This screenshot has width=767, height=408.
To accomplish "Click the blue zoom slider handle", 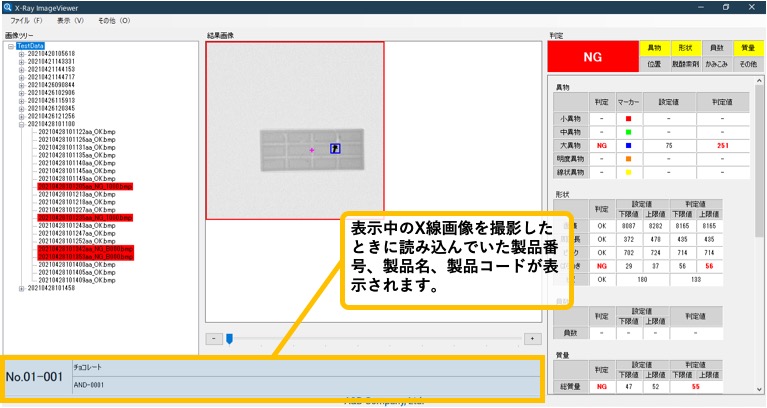I will click(x=229, y=339).
